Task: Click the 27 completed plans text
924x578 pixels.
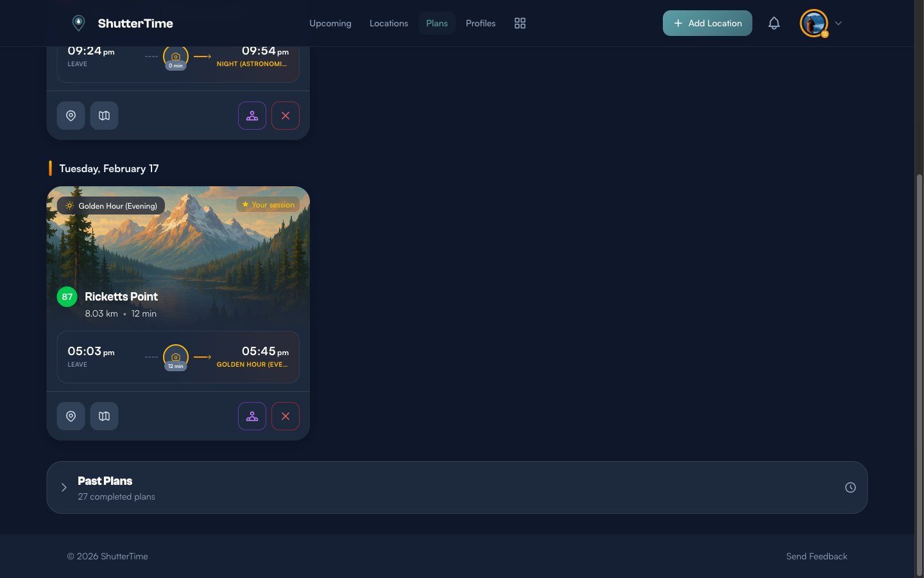Action: [x=117, y=496]
